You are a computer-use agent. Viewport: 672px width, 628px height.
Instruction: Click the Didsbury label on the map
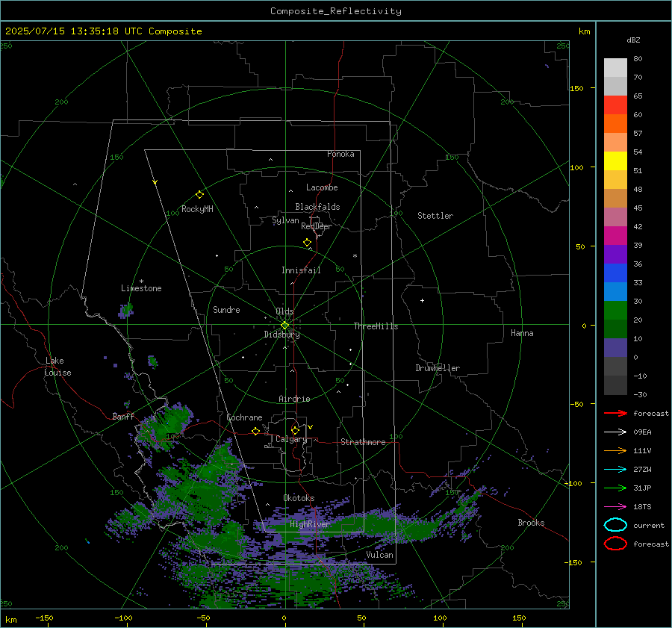tap(281, 335)
